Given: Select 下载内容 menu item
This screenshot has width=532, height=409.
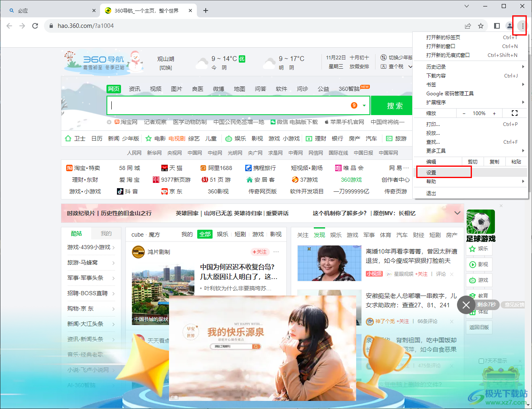Looking at the screenshot, I should point(470,76).
